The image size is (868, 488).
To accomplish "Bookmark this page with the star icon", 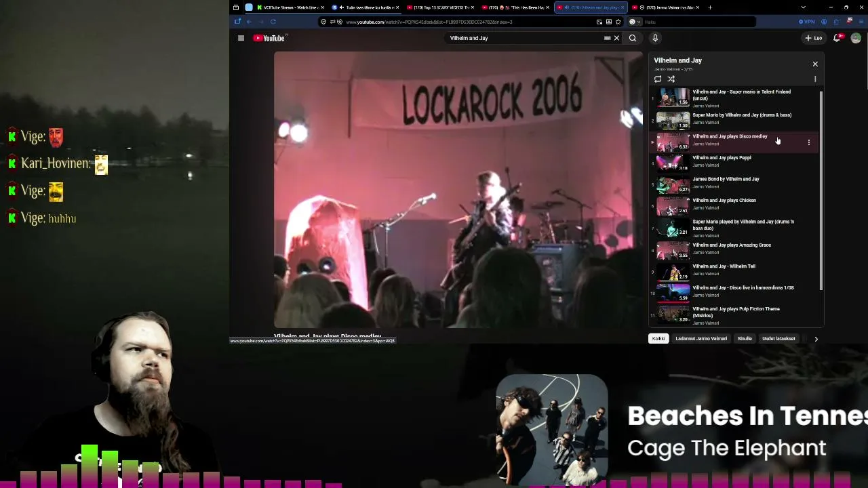I will coord(618,22).
